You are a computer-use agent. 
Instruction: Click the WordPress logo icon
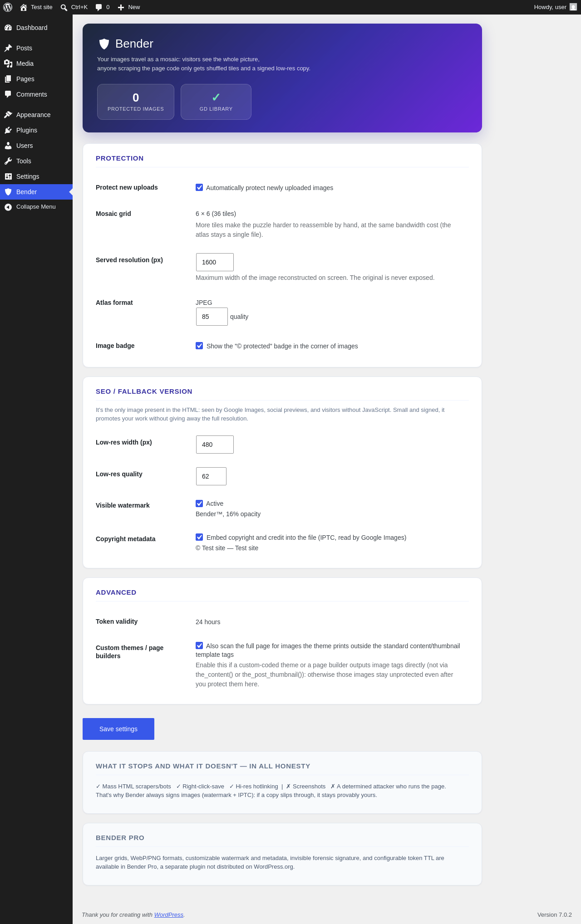[8, 7]
